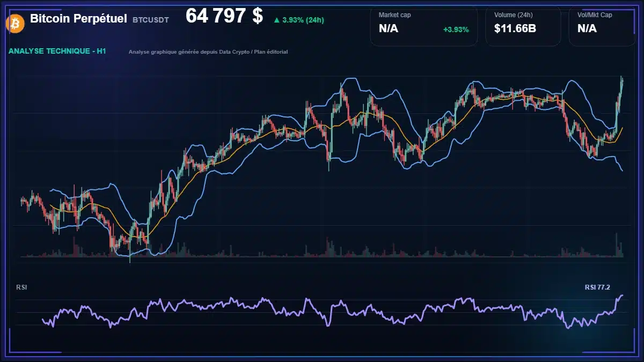This screenshot has width=644, height=362.
Task: Click the green 3.93% (24h) change indicator
Action: [x=298, y=20]
